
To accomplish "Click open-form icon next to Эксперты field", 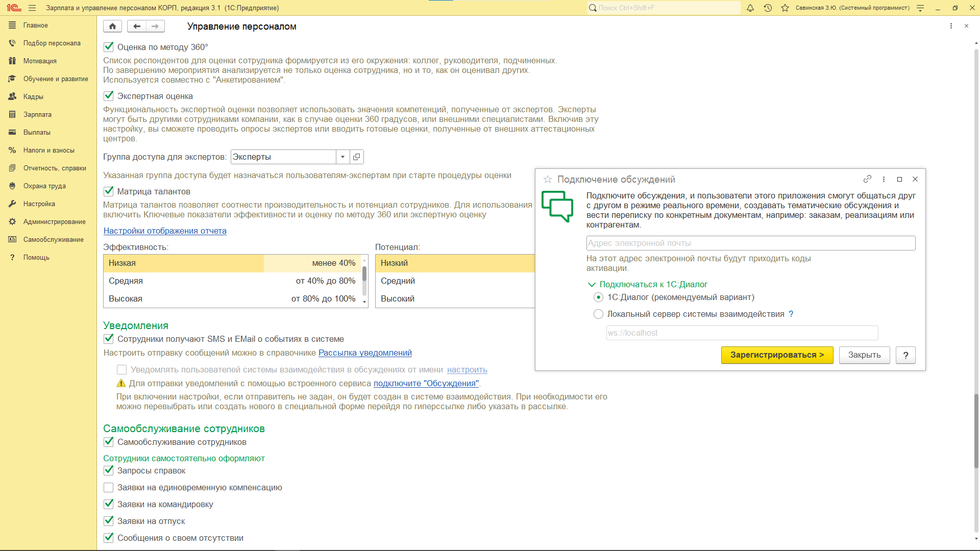I will 357,157.
